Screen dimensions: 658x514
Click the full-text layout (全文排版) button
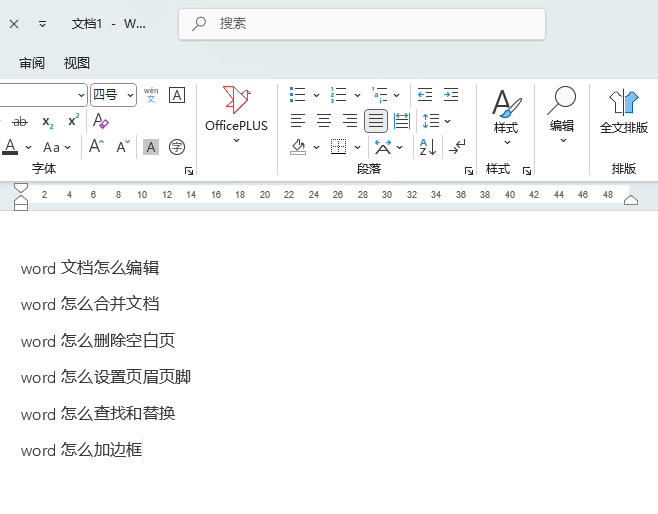coord(624,112)
